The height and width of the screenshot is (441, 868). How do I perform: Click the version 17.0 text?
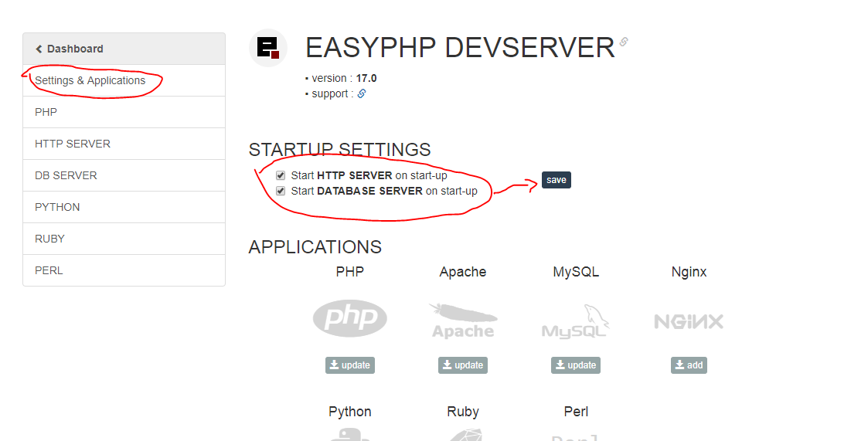coord(344,78)
